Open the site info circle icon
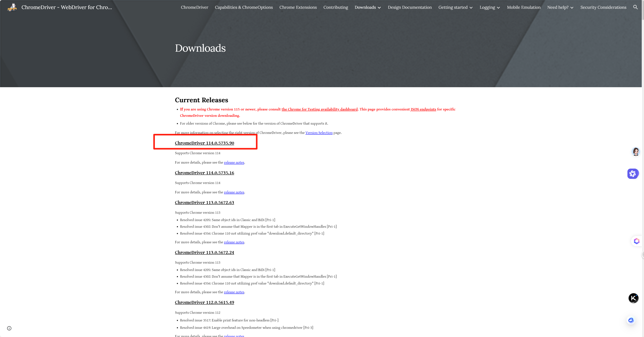The width and height of the screenshot is (644, 337). point(9,328)
